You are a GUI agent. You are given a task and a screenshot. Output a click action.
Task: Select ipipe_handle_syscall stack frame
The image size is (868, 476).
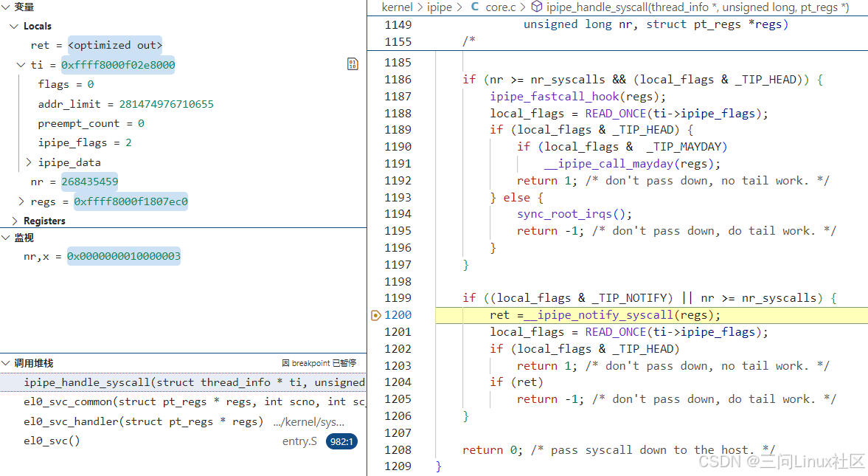[183, 382]
